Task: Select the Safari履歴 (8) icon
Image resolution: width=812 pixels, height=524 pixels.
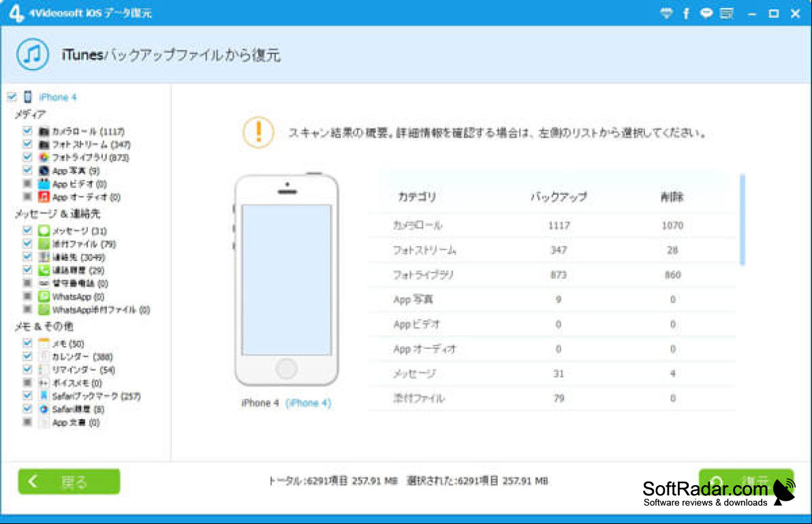Action: coord(44,409)
